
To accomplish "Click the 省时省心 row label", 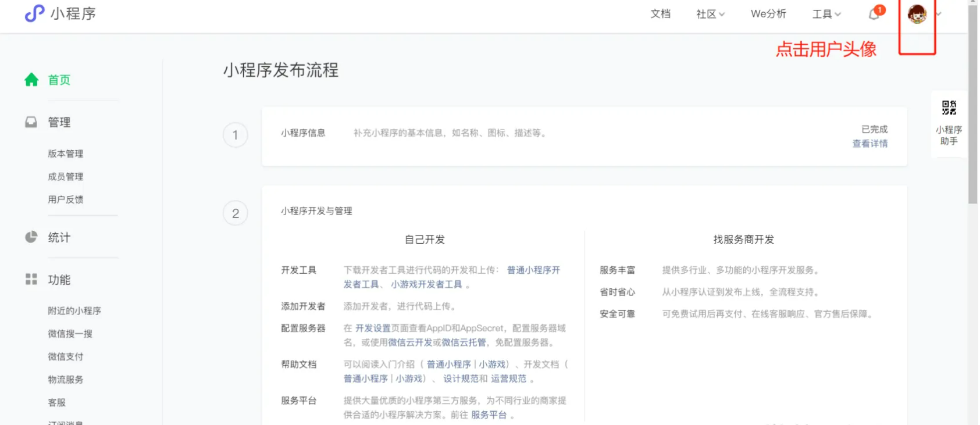I will [617, 292].
